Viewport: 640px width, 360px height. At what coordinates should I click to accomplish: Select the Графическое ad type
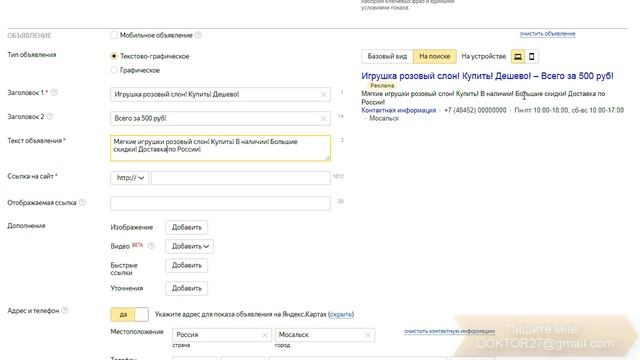(x=114, y=70)
